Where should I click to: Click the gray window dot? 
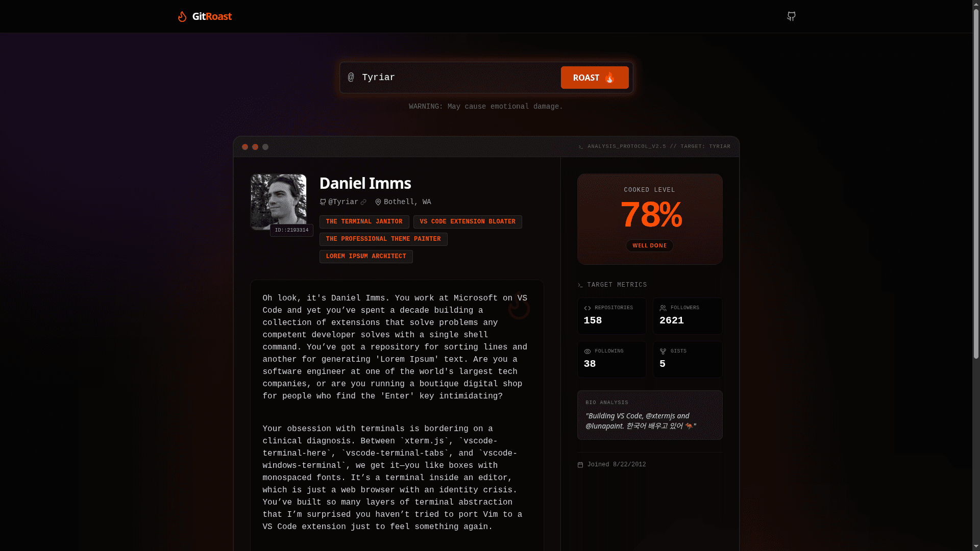265,147
